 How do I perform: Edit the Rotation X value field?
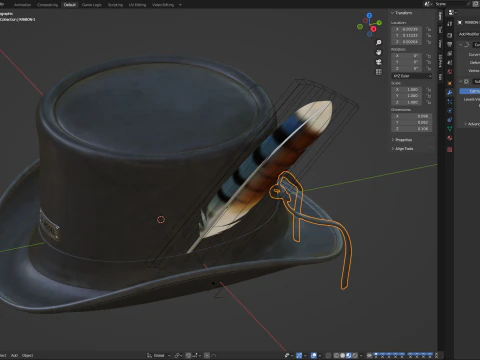click(x=406, y=56)
